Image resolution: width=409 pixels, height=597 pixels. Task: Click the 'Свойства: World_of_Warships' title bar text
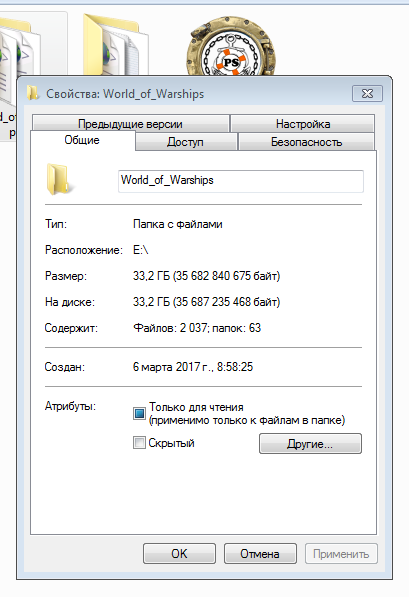click(125, 94)
